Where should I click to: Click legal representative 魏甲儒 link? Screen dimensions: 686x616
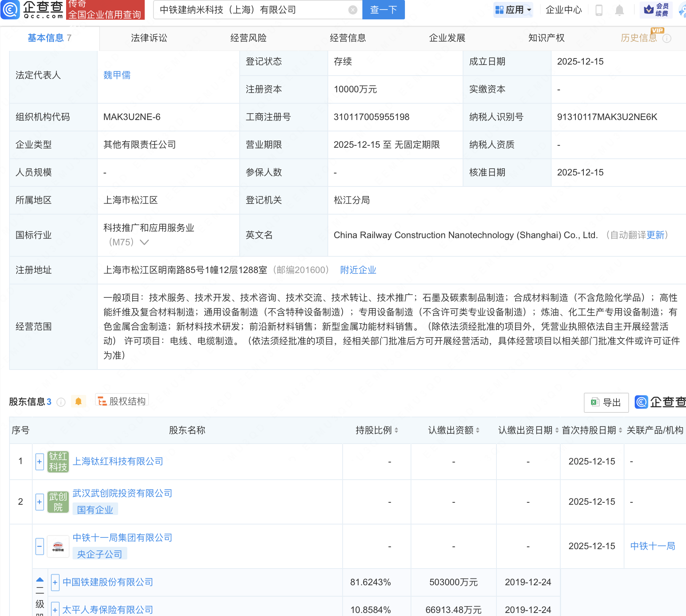coord(117,75)
